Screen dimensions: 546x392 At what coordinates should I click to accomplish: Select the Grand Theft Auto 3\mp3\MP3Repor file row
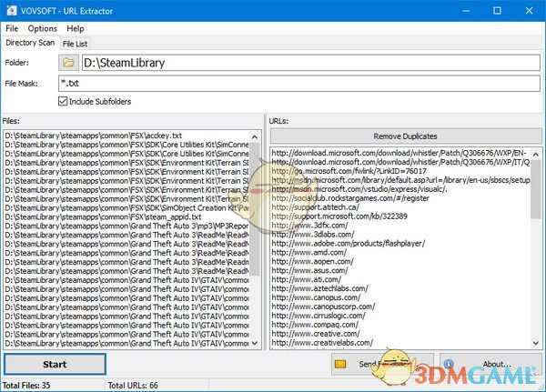pyautogui.click(x=126, y=226)
